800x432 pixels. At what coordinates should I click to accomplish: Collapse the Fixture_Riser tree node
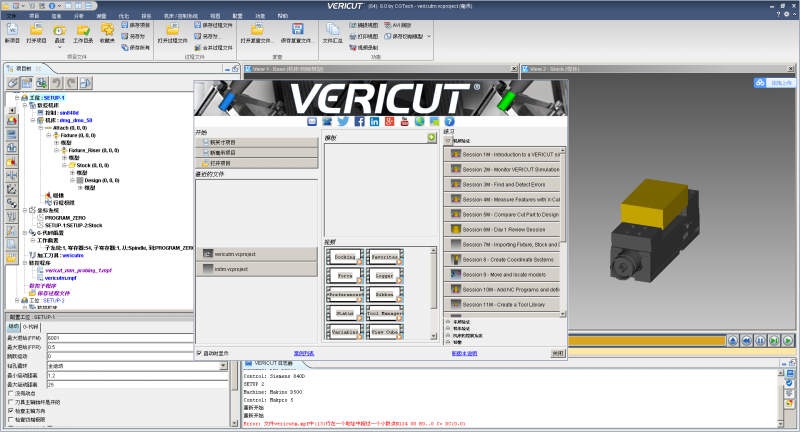57,149
